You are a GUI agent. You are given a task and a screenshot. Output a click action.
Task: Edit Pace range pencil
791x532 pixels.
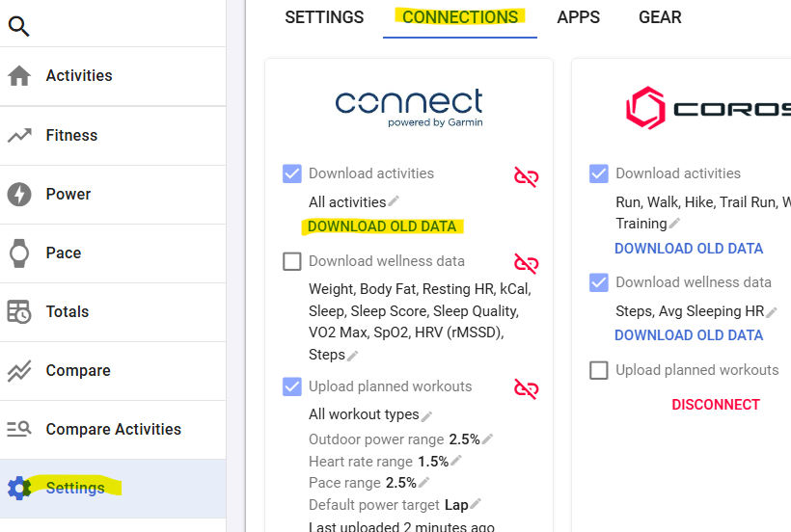click(x=423, y=482)
